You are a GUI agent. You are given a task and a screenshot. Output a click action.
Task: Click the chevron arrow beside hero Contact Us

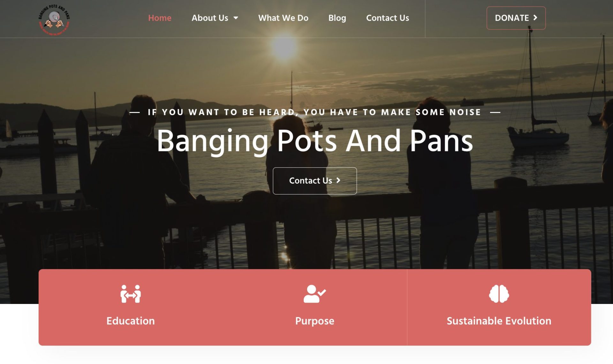pos(338,180)
